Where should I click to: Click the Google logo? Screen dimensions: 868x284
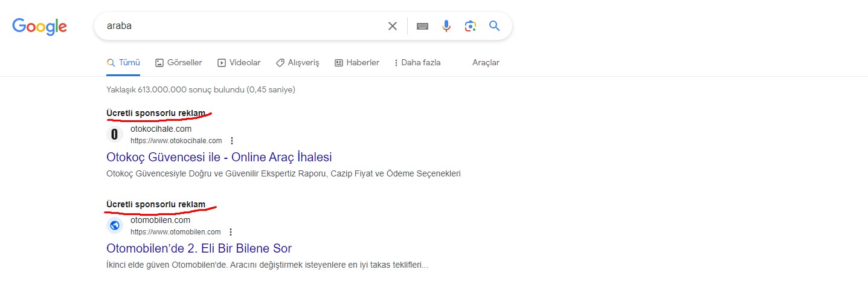point(39,26)
